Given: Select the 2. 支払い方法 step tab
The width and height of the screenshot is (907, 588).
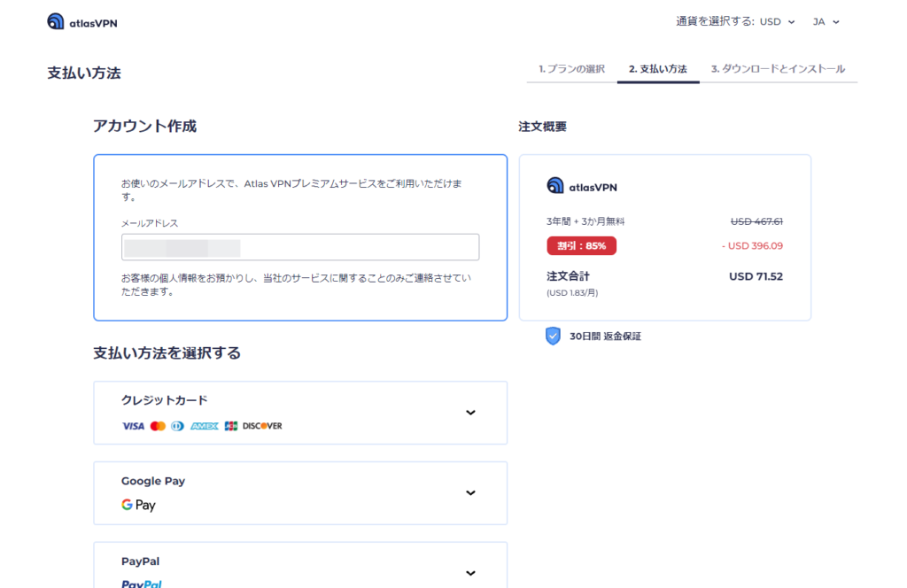Looking at the screenshot, I should pos(658,69).
